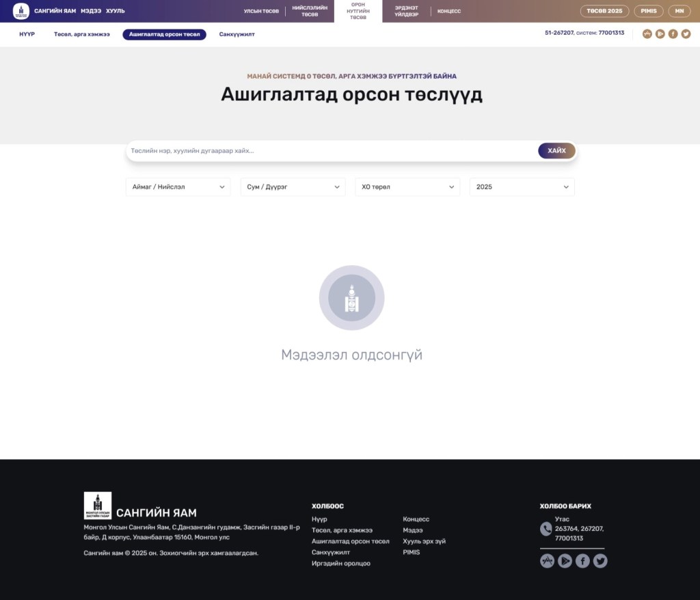
Task: Expand the Аймаг / Нийслэл dropdown
Action: tap(178, 187)
